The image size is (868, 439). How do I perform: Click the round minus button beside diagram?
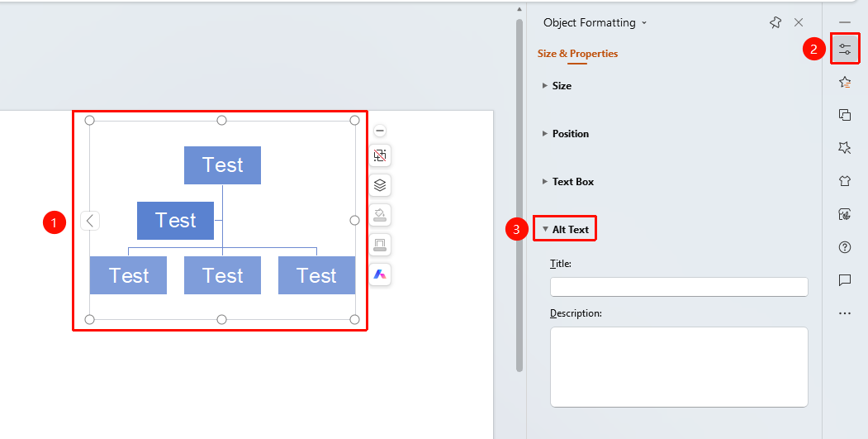pyautogui.click(x=380, y=131)
